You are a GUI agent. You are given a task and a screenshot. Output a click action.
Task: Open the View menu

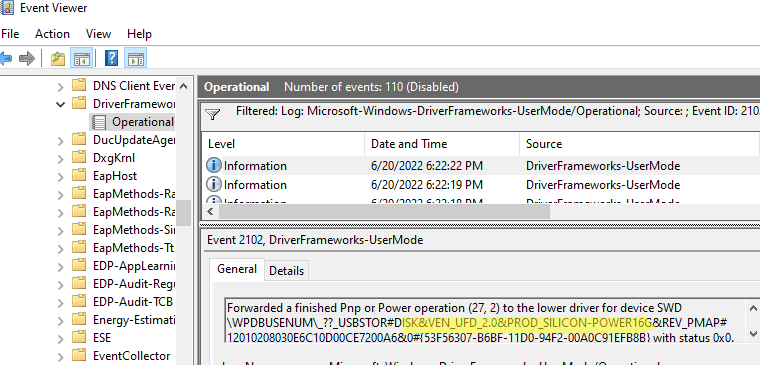point(98,34)
